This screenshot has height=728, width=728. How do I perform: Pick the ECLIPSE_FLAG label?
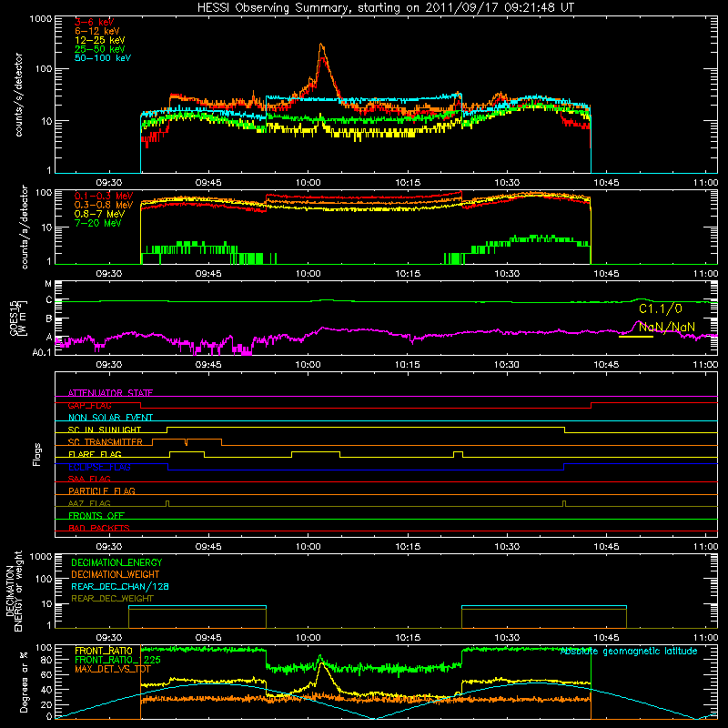click(99, 467)
